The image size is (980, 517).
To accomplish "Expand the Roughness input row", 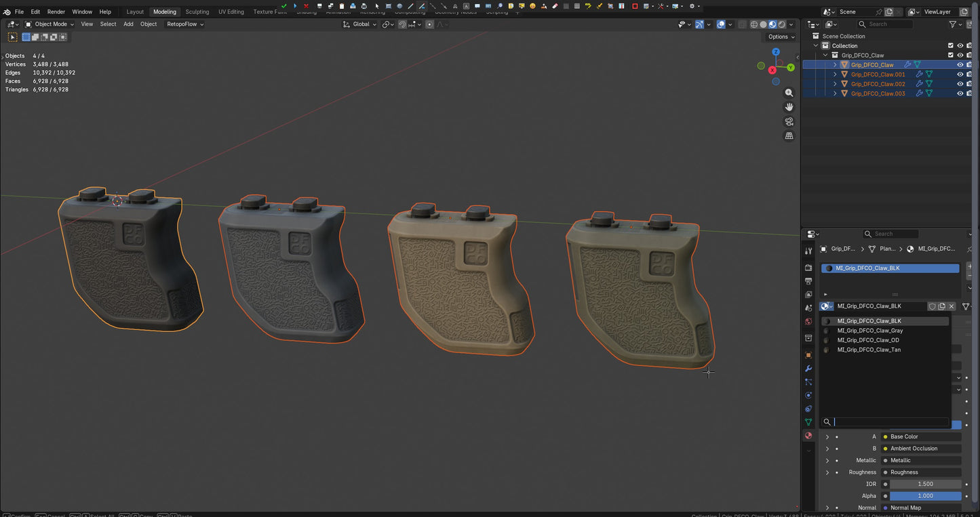I will pos(827,472).
